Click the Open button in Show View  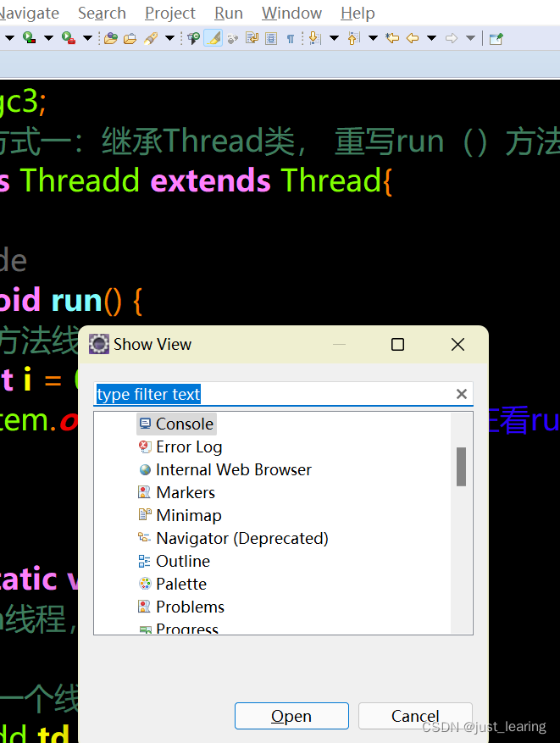pyautogui.click(x=291, y=716)
